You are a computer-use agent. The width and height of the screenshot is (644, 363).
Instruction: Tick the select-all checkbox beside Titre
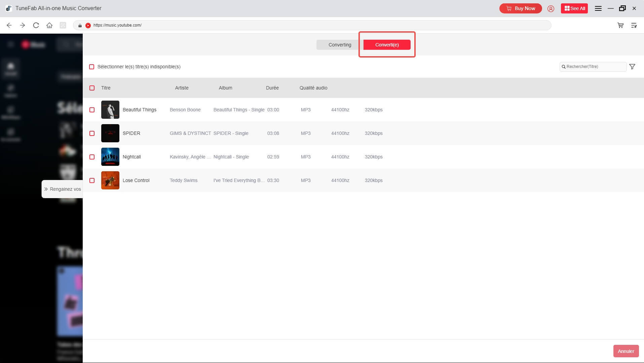[x=92, y=88]
